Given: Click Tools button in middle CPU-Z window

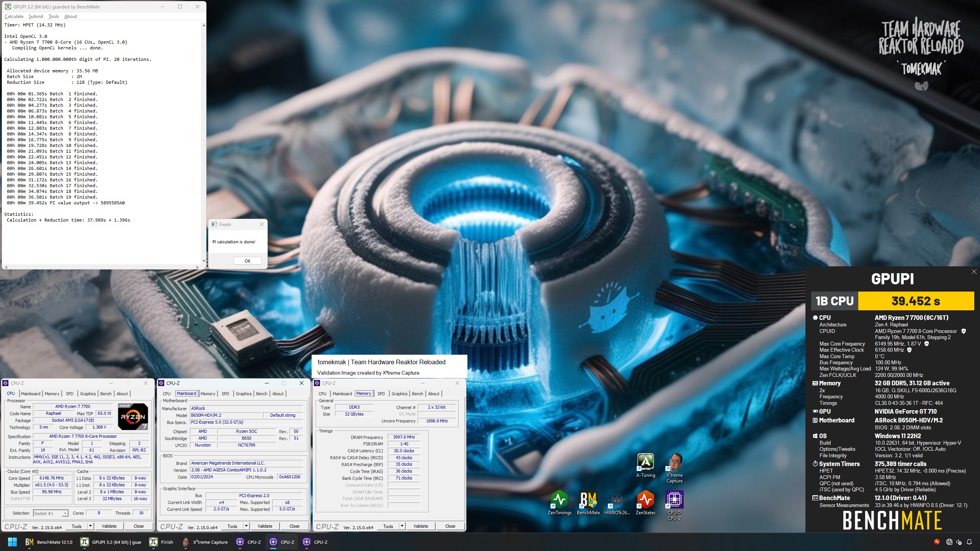Looking at the screenshot, I should coord(232,526).
